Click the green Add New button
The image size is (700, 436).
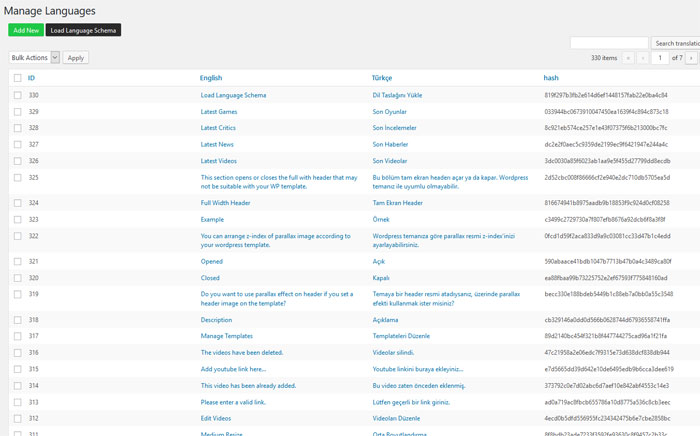tap(26, 30)
